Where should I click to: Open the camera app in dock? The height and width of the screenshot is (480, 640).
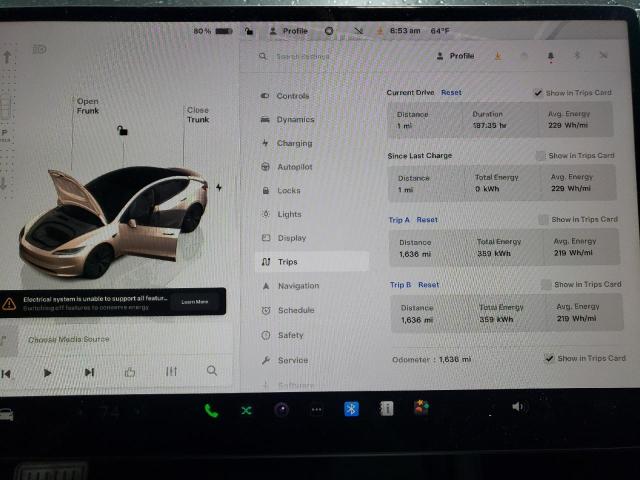click(x=282, y=409)
